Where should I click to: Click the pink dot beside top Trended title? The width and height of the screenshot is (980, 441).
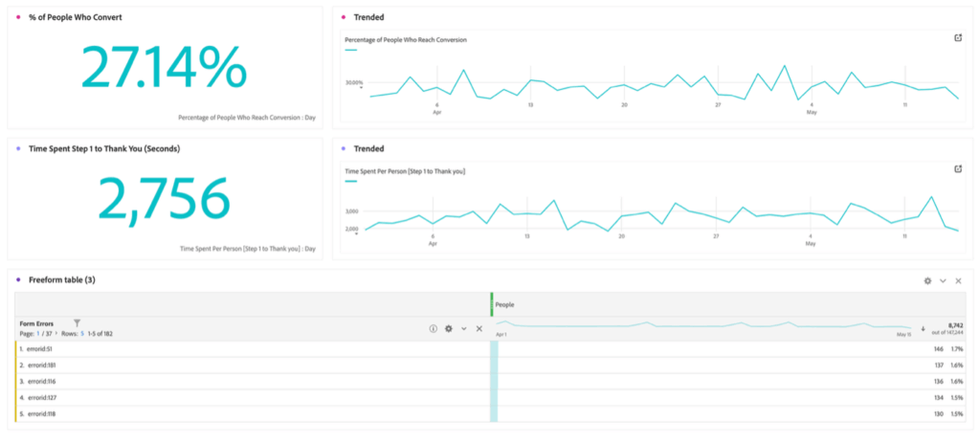344,17
